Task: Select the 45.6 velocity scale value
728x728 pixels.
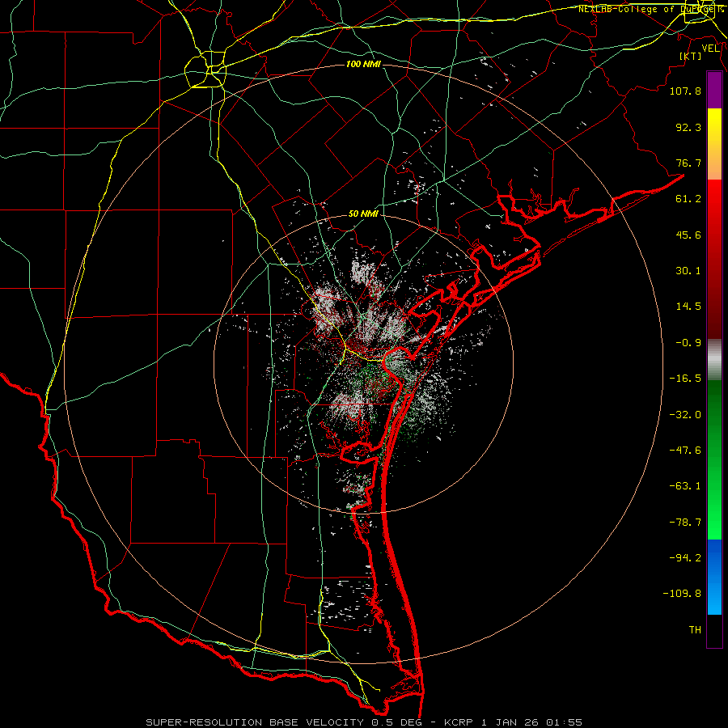Action: [688, 235]
